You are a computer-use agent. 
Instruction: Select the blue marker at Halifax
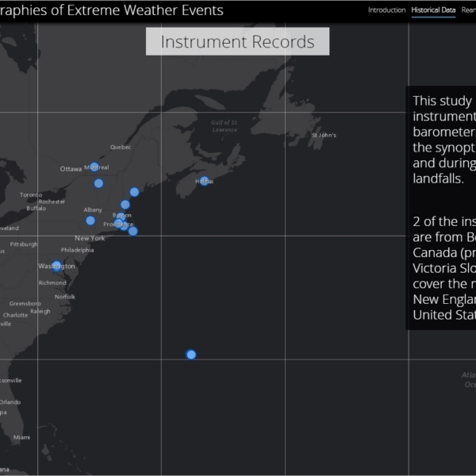(204, 181)
